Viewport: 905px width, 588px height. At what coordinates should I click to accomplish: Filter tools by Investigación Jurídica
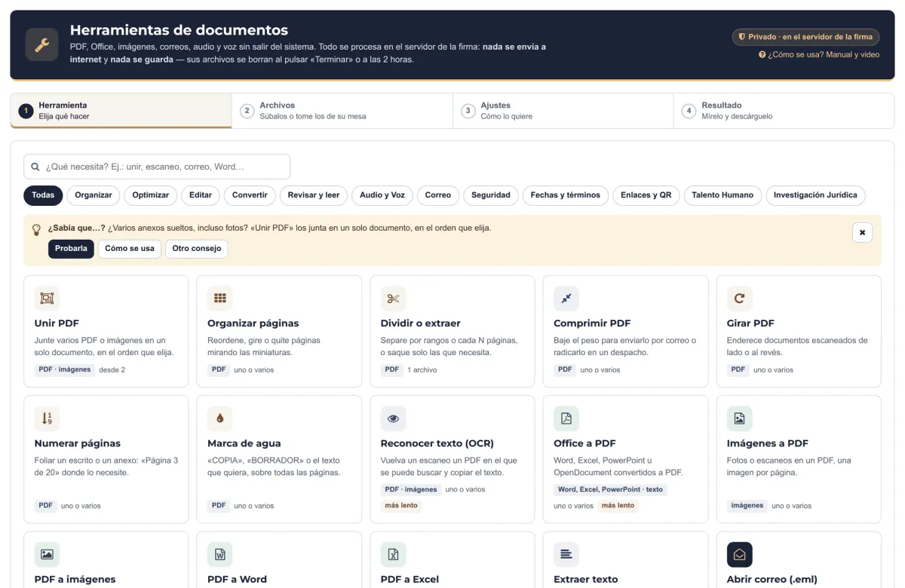[815, 195]
